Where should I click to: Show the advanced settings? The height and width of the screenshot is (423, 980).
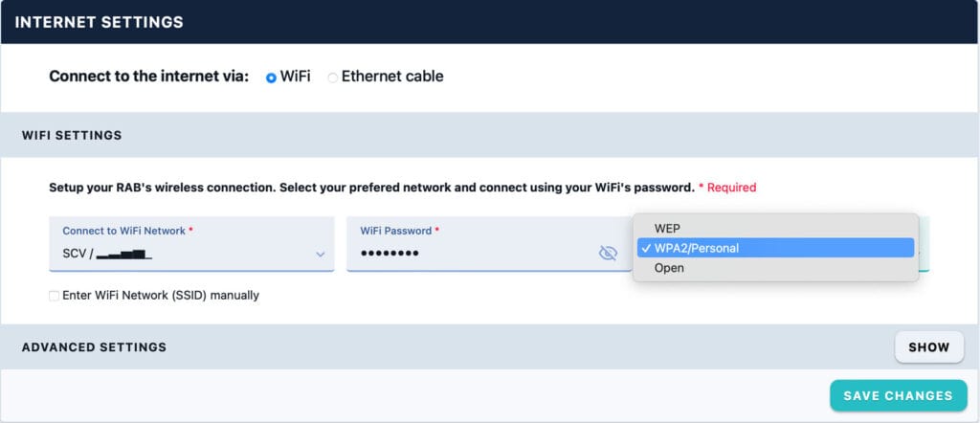[x=928, y=347]
